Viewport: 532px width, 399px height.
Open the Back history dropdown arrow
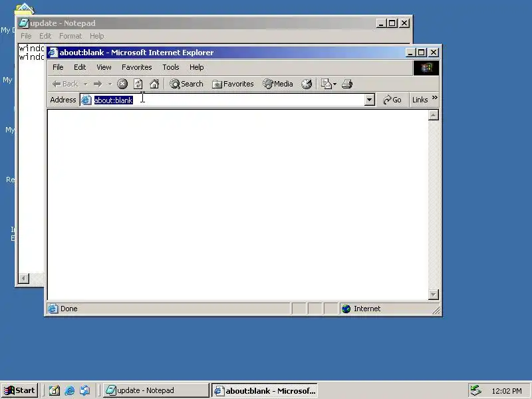coord(86,84)
